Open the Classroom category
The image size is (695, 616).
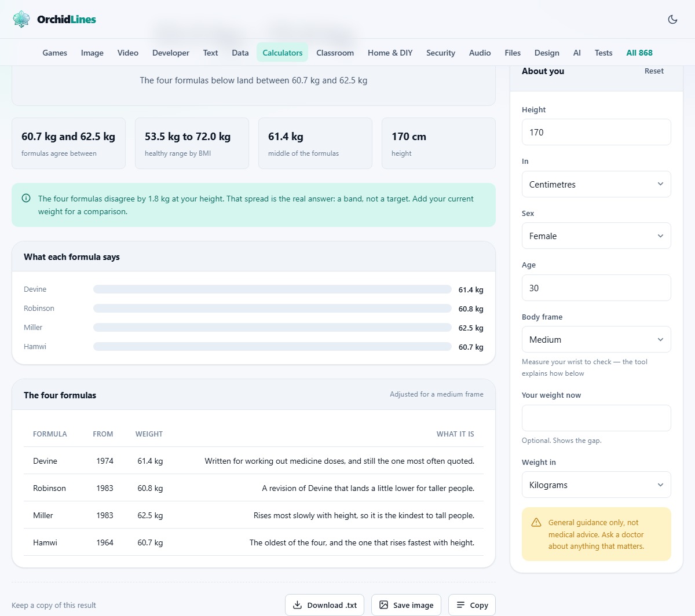(x=335, y=53)
